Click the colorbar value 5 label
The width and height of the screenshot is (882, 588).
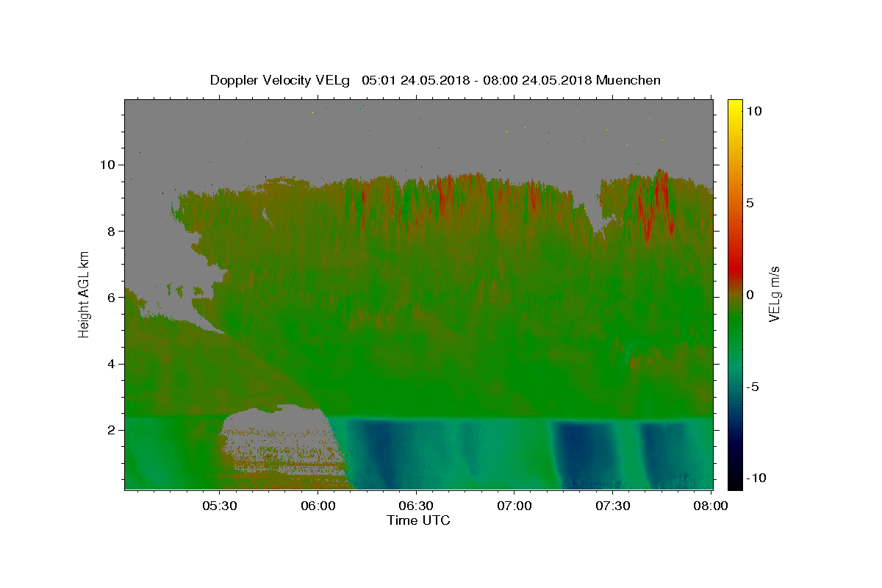pyautogui.click(x=750, y=203)
